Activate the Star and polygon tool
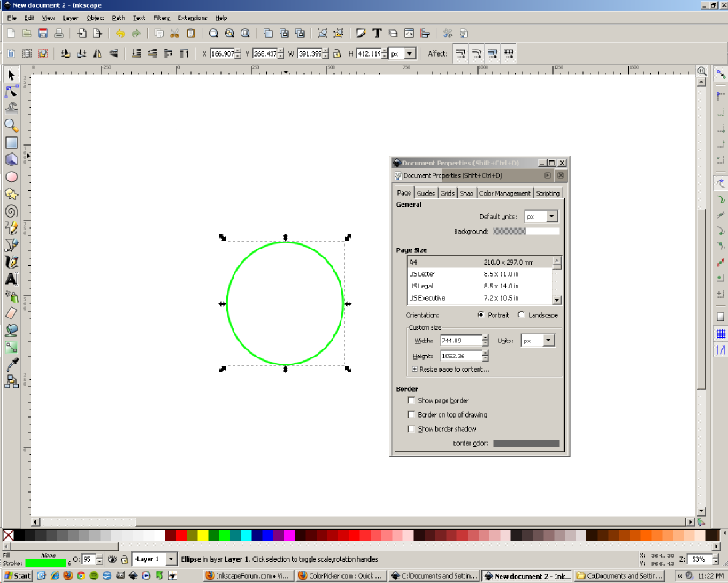728x583 pixels. tap(11, 194)
